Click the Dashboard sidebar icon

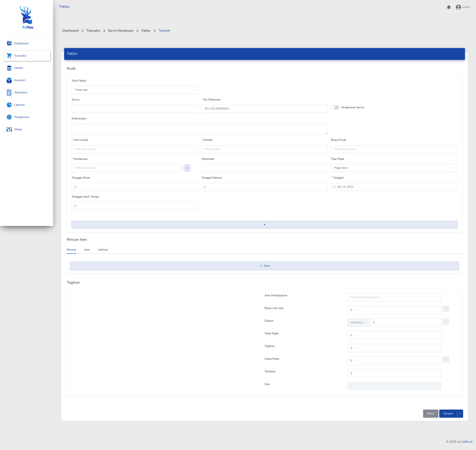[9, 43]
